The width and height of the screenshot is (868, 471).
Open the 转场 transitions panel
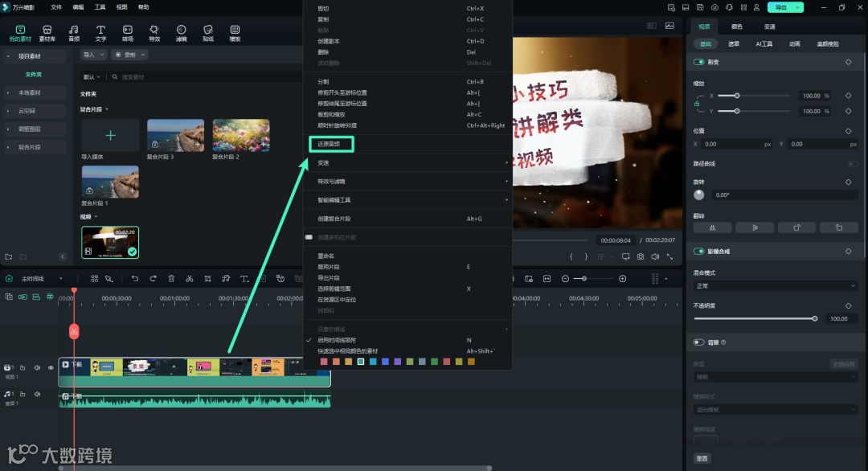click(127, 33)
